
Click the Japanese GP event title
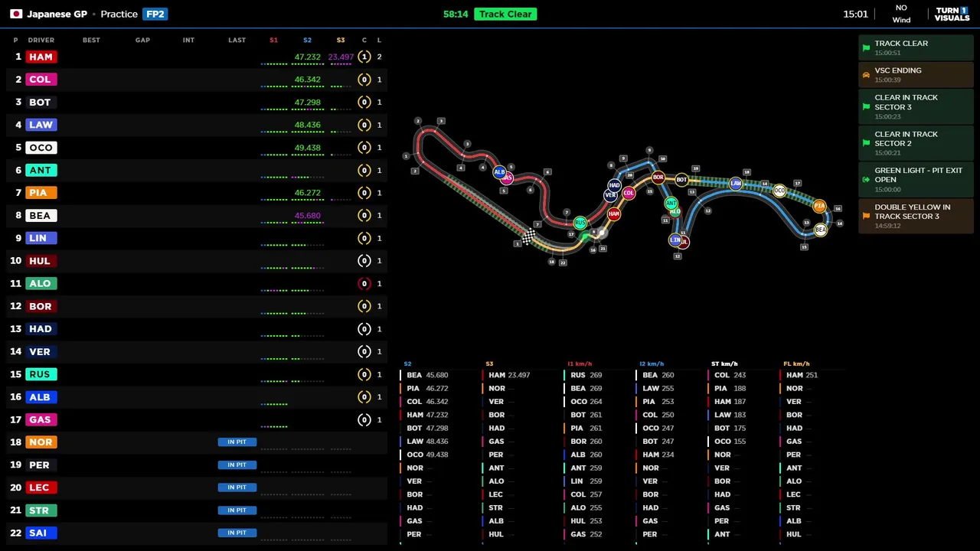57,14
